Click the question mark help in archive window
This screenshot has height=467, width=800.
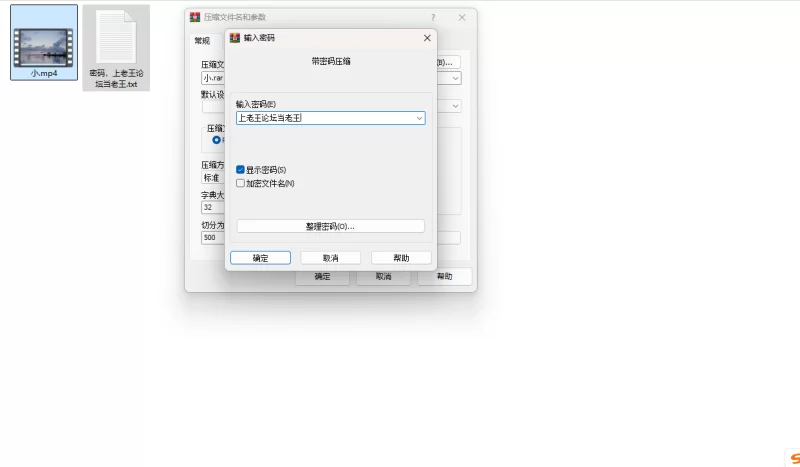(x=433, y=17)
